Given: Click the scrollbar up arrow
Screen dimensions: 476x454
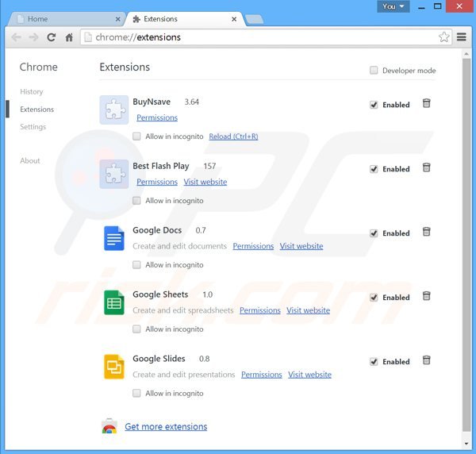Looking at the screenshot, I should click(x=466, y=54).
